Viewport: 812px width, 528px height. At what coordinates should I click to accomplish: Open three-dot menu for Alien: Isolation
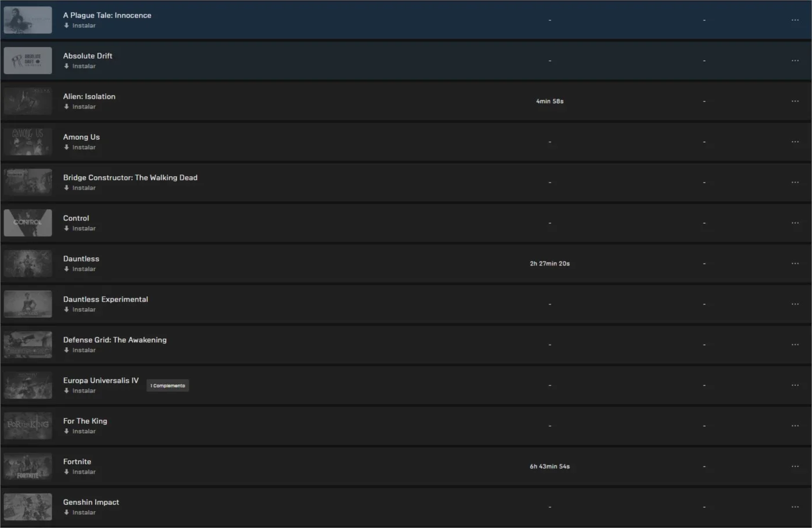click(795, 101)
